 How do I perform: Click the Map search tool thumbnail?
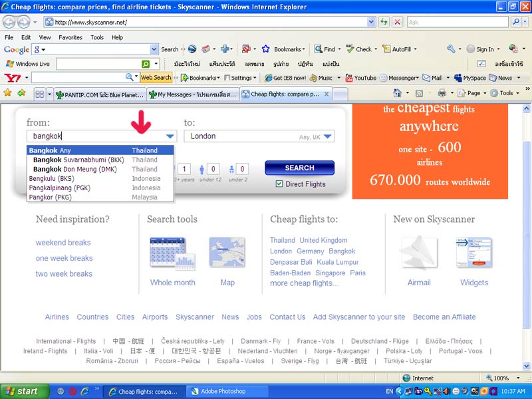pyautogui.click(x=227, y=252)
